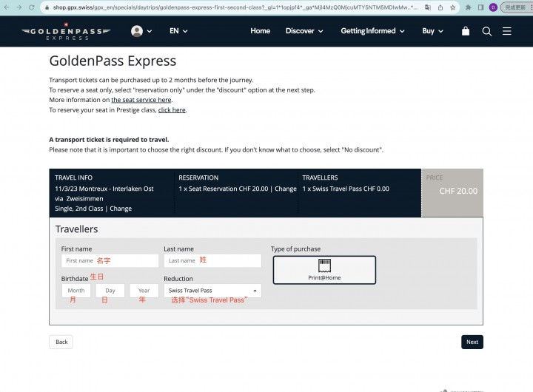Image resolution: width=533 pixels, height=392 pixels.
Task: Expand the Discover menu
Action: pos(304,31)
